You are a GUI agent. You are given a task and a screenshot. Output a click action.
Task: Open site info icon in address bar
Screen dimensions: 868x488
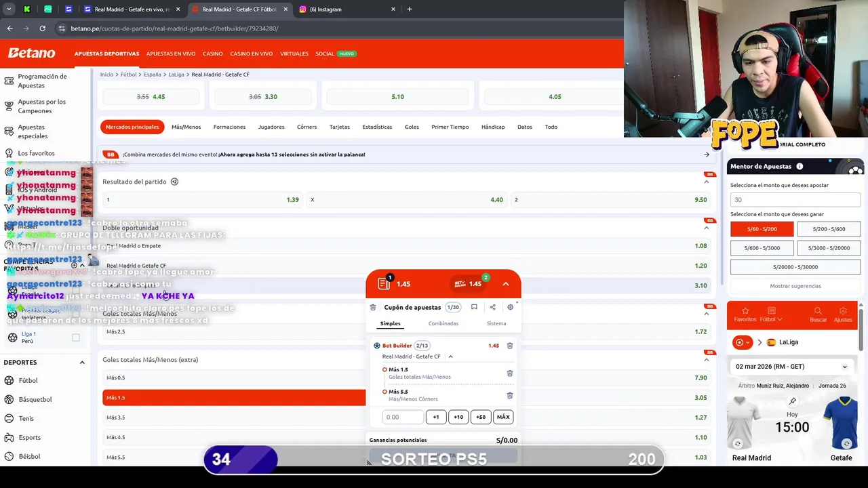click(x=62, y=28)
